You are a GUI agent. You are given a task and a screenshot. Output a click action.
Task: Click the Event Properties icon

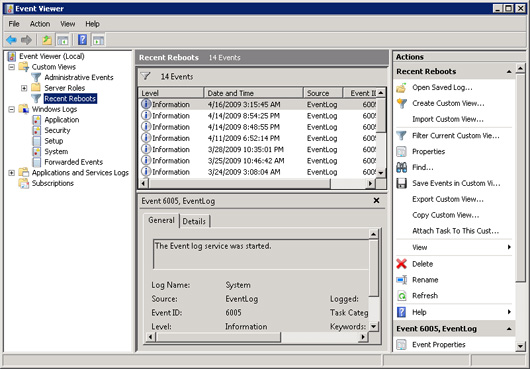[x=401, y=344]
